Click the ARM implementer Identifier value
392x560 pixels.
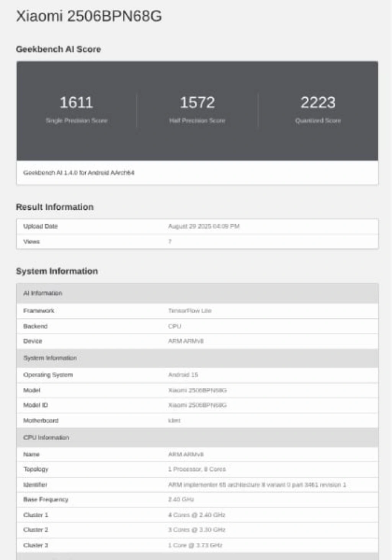[257, 485]
